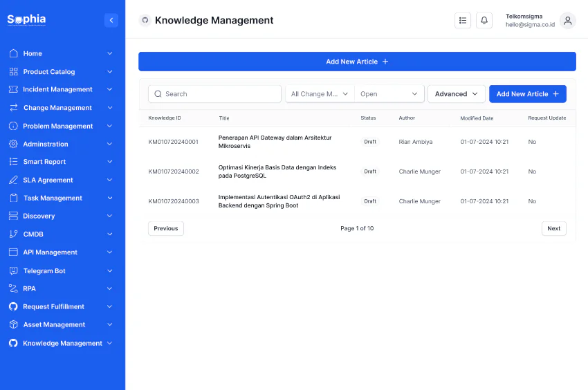
Task: Expand the Incident Management chevron
Action: pos(110,89)
